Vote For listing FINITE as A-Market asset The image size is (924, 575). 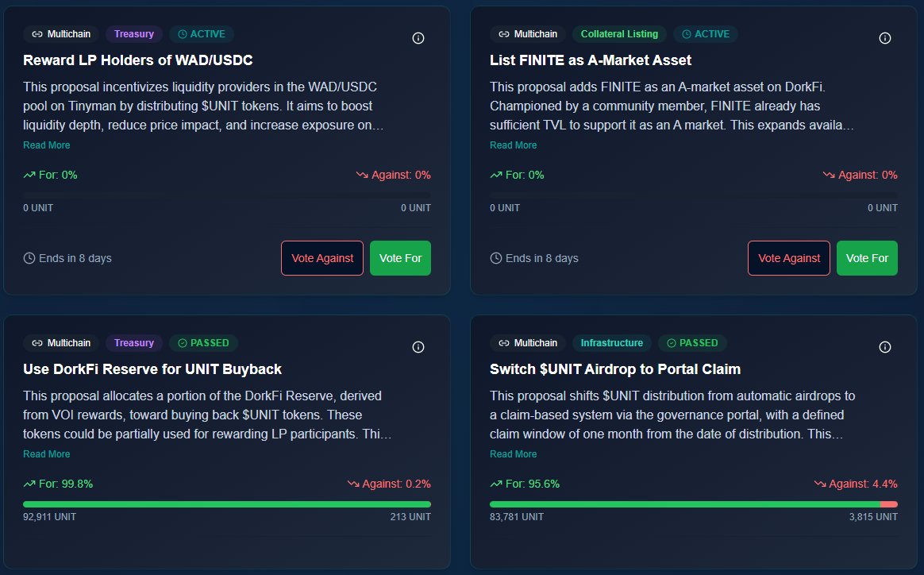(x=867, y=258)
